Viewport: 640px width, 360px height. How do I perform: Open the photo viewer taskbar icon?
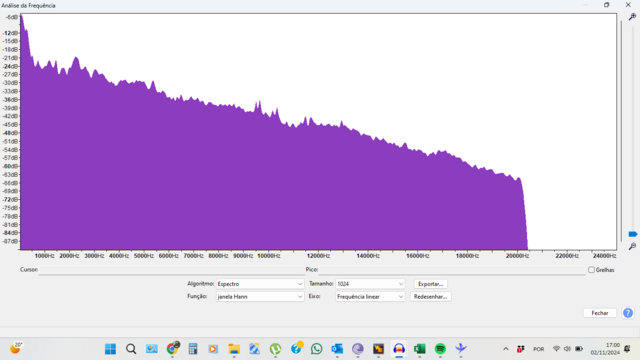(152, 349)
